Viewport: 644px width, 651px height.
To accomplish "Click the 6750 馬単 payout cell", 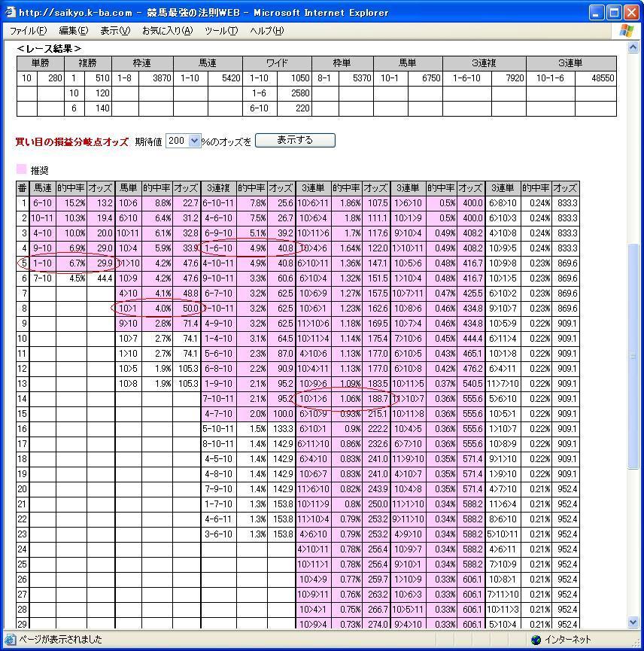I will tap(425, 78).
